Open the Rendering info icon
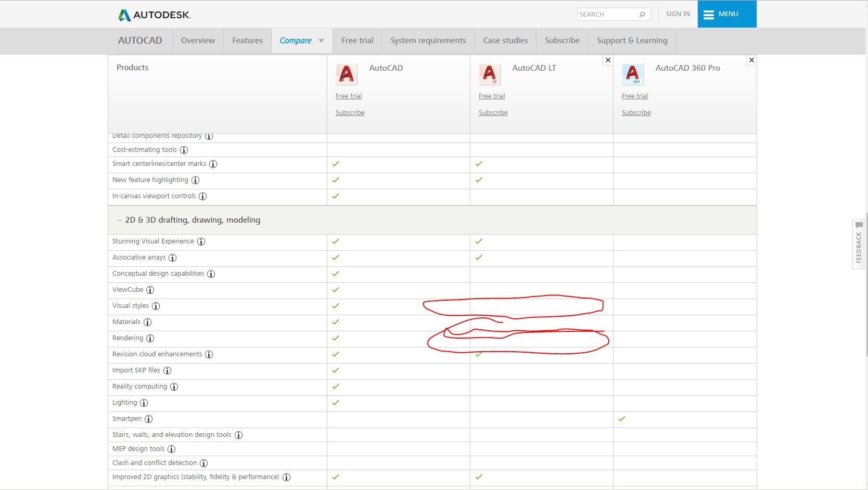Image resolution: width=868 pixels, height=490 pixels. pyautogui.click(x=150, y=338)
